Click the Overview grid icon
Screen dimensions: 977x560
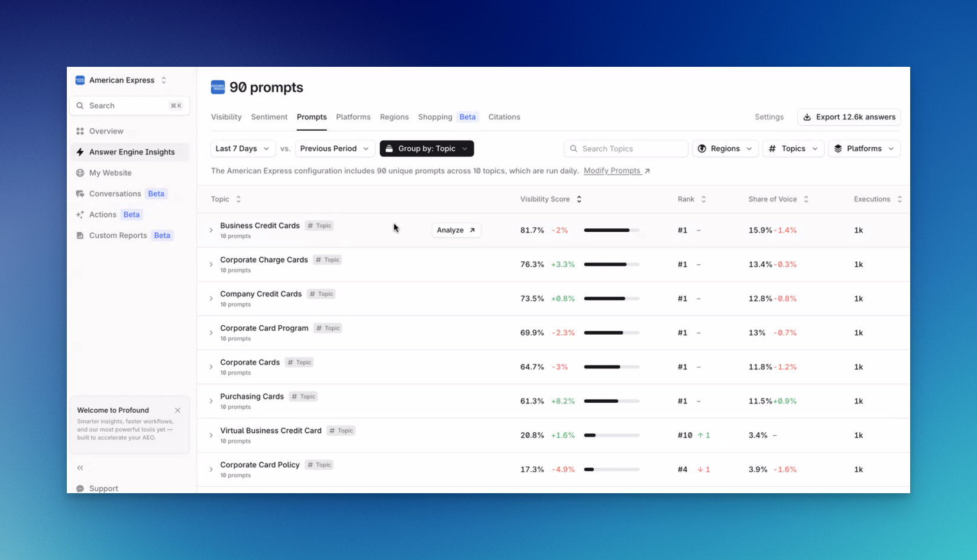(x=80, y=131)
